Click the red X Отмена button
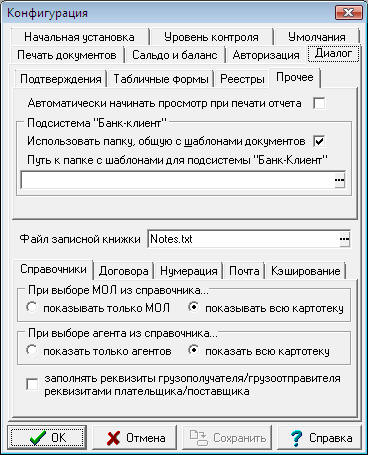This screenshot has width=368, height=455. [135, 437]
